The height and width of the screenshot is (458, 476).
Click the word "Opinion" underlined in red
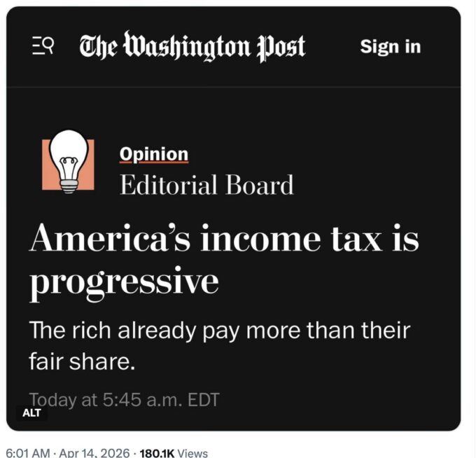[x=154, y=154]
